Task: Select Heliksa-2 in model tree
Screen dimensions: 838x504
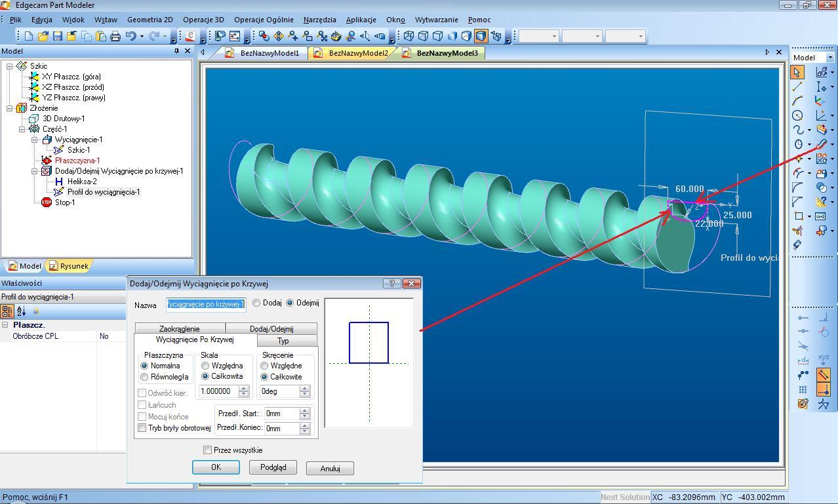Action: (x=82, y=182)
